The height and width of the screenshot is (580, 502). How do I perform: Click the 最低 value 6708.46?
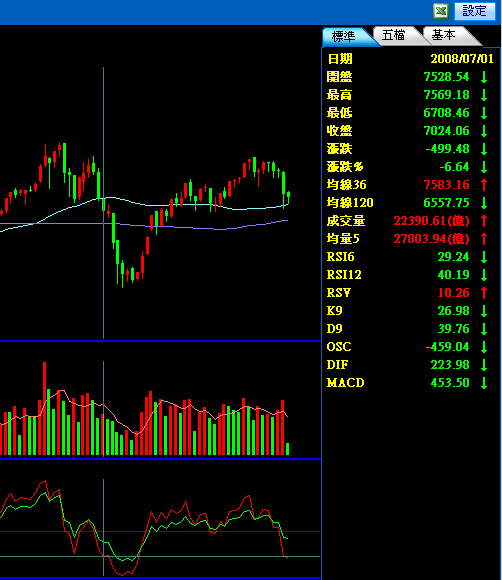point(447,113)
